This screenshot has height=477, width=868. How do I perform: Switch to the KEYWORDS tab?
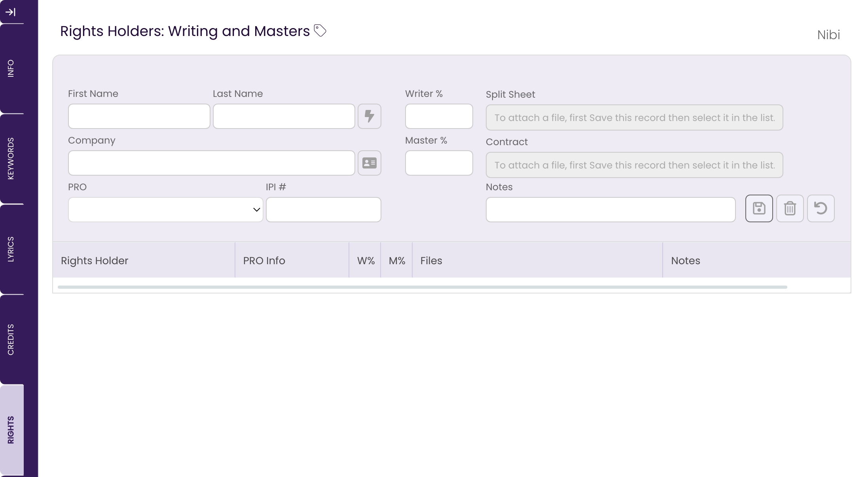pos(11,159)
